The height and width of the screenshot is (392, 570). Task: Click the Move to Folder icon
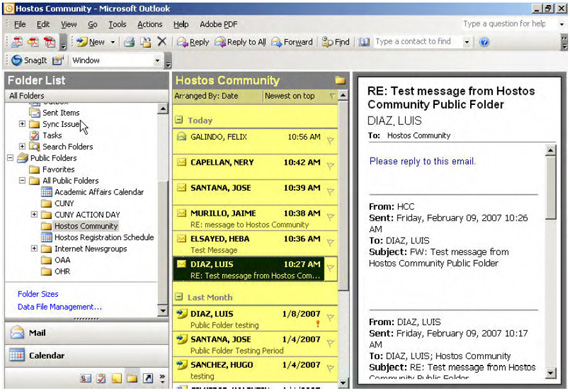coord(146,42)
